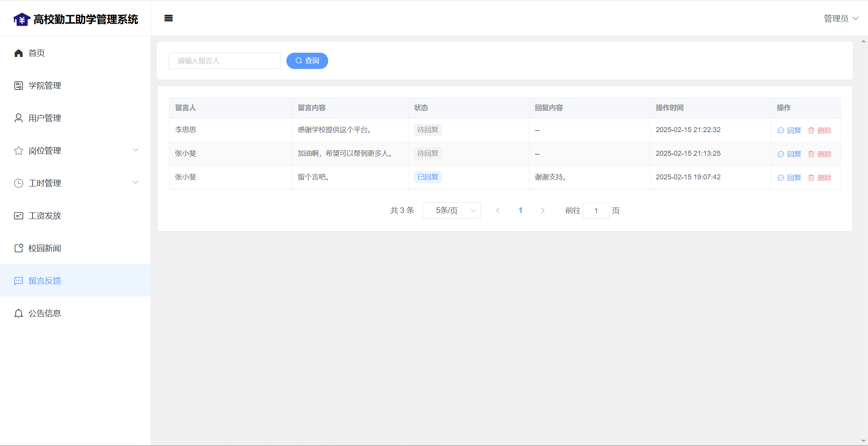
Task: Click the graduation cap system logo
Action: pyautogui.click(x=22, y=19)
